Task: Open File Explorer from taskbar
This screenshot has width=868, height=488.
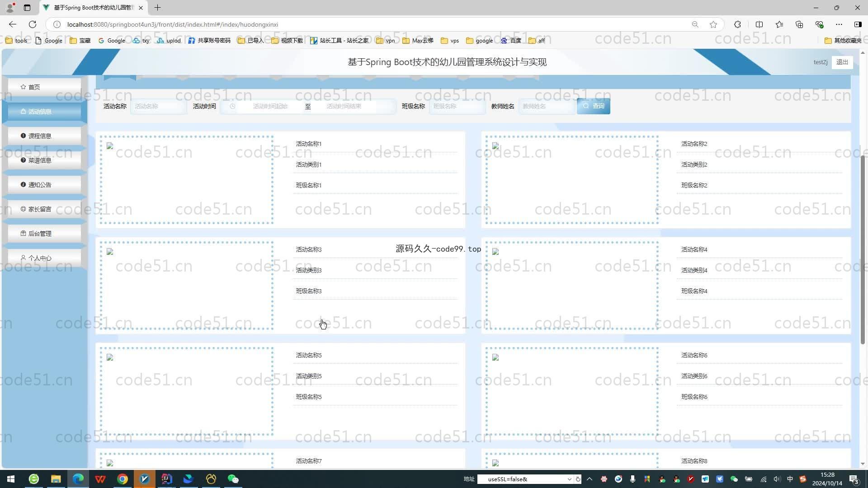Action: coord(56,479)
